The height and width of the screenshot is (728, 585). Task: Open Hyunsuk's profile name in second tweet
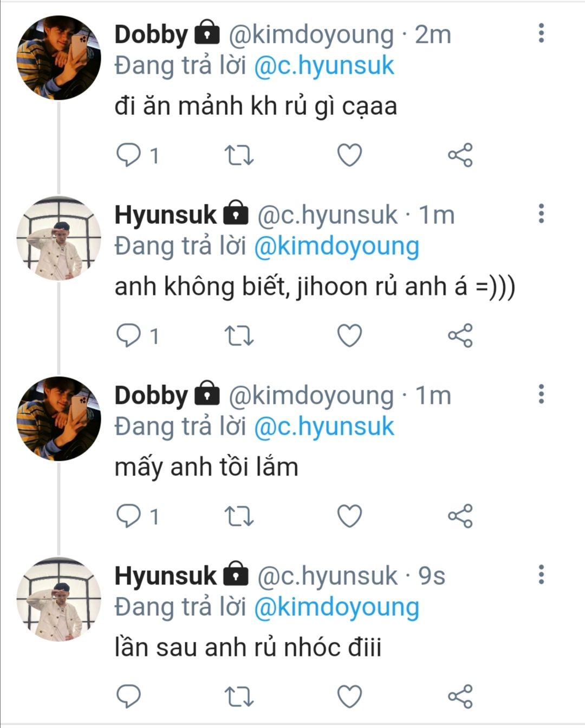pyautogui.click(x=165, y=215)
